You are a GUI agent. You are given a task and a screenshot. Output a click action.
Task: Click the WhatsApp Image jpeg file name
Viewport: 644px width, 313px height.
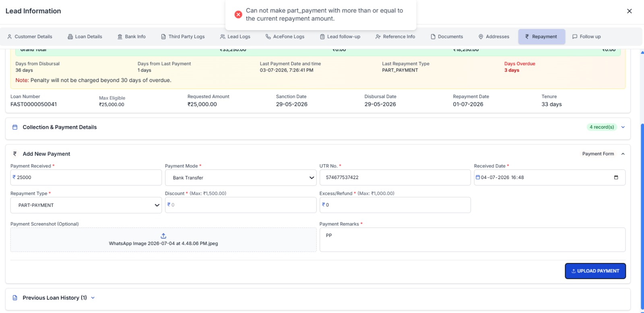[x=163, y=243]
